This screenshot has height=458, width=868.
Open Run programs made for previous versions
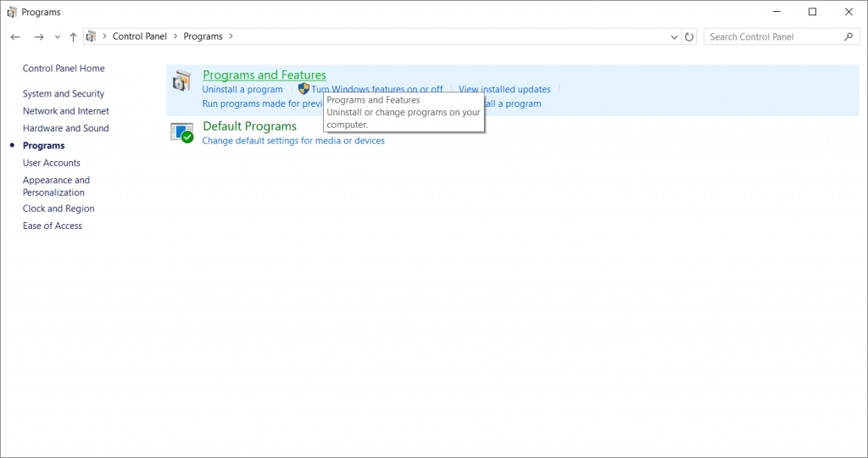pos(263,103)
